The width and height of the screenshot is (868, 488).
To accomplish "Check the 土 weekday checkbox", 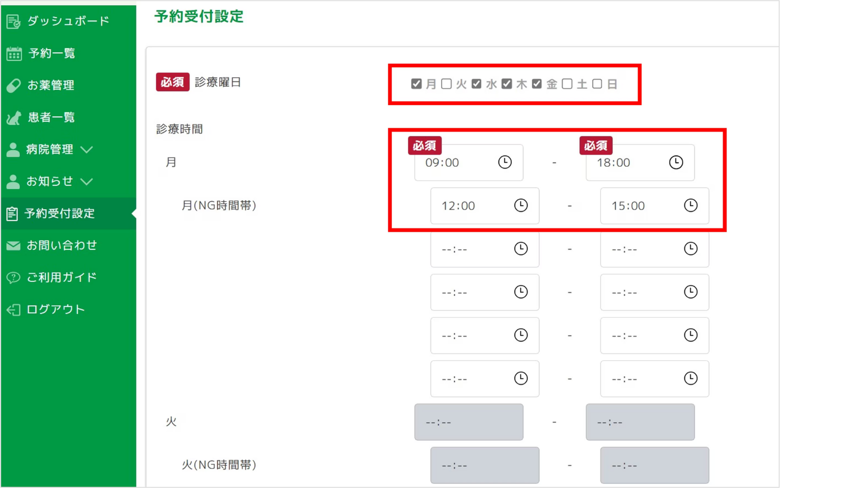I will click(567, 84).
